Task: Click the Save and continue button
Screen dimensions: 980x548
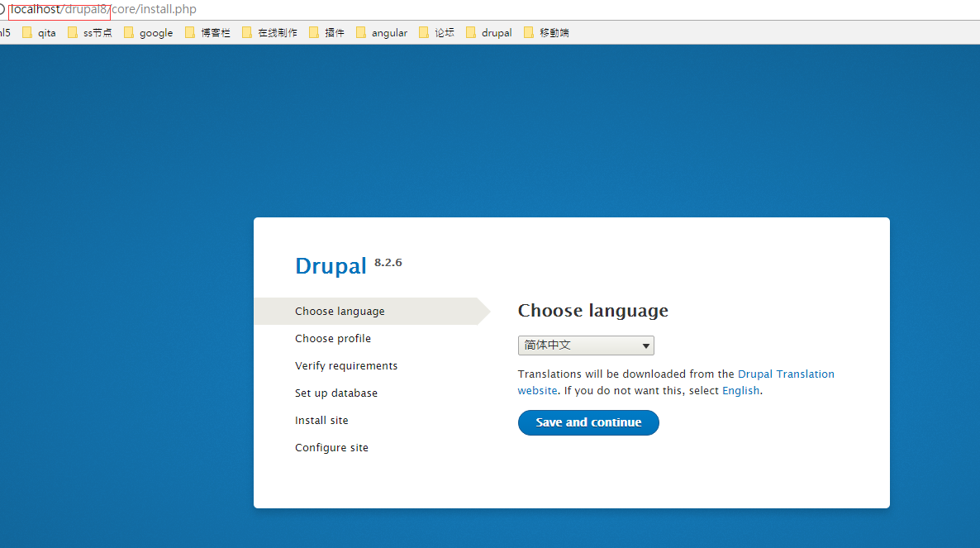Action: pyautogui.click(x=588, y=422)
